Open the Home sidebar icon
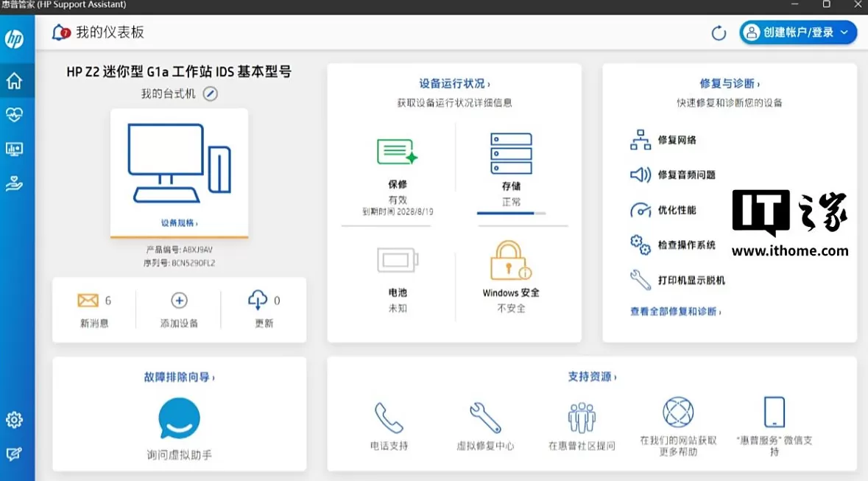868x481 pixels. [14, 80]
